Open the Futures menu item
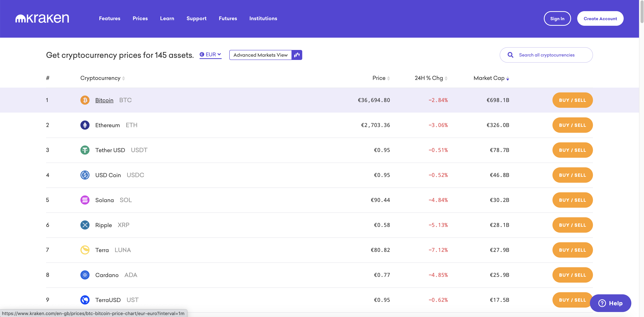644x317 pixels. coord(228,18)
